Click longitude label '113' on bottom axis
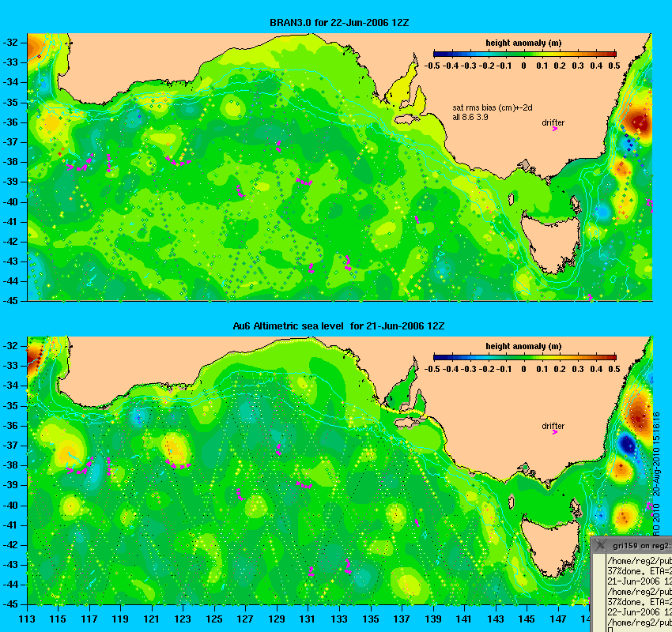The width and height of the screenshot is (672, 632). click(27, 619)
